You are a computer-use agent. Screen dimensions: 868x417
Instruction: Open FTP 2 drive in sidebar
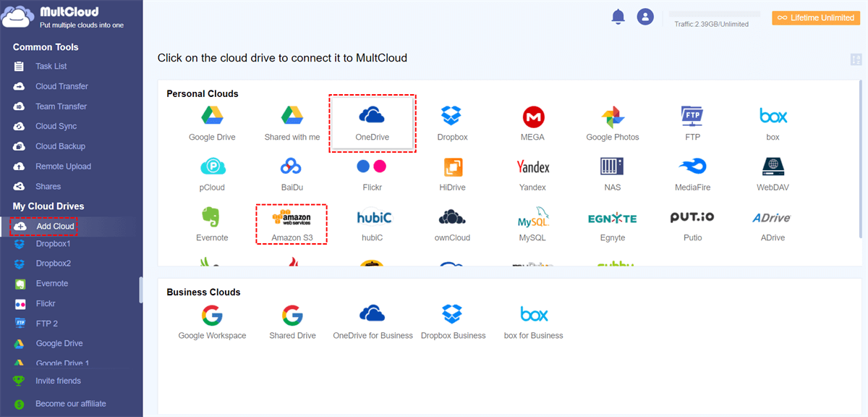coord(46,324)
